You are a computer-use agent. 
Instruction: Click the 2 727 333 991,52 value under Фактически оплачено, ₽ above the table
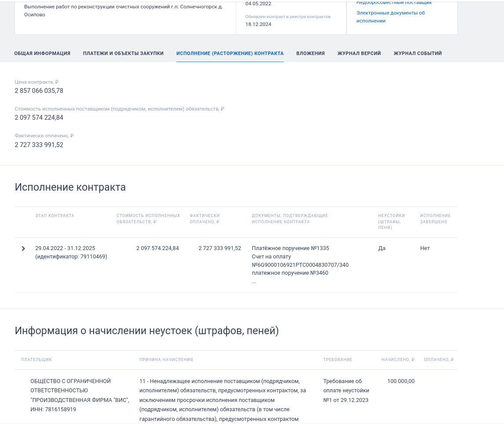tap(39, 145)
